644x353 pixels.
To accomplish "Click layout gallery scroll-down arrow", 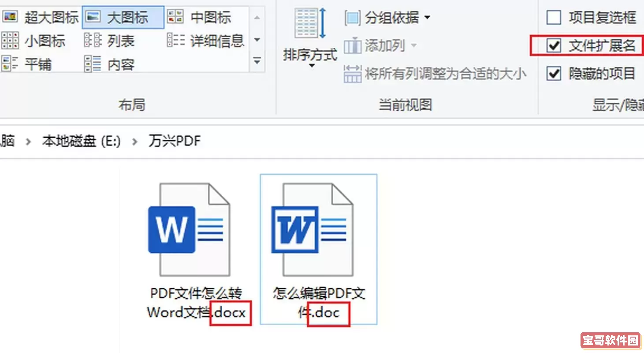I will (257, 40).
